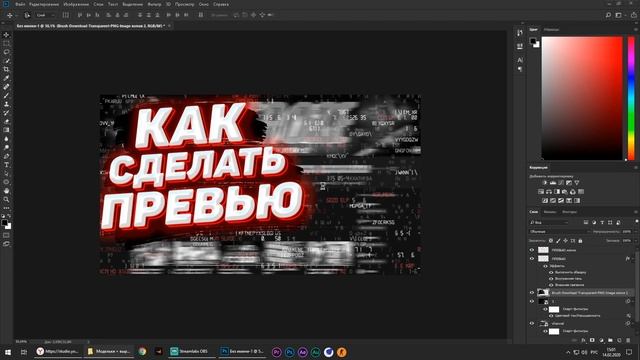The height and width of the screenshot is (360, 640).
Task: Switch to the Образцы swatches tab
Action: (551, 29)
